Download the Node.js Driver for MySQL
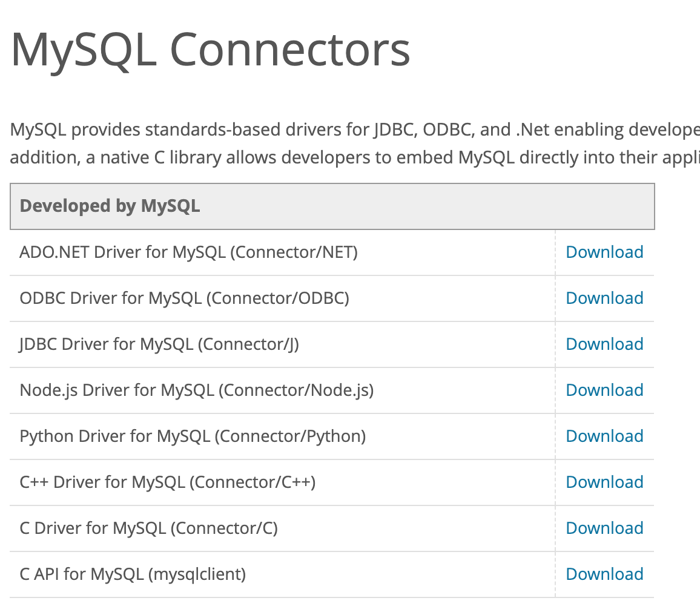700x615 pixels. 604,390
